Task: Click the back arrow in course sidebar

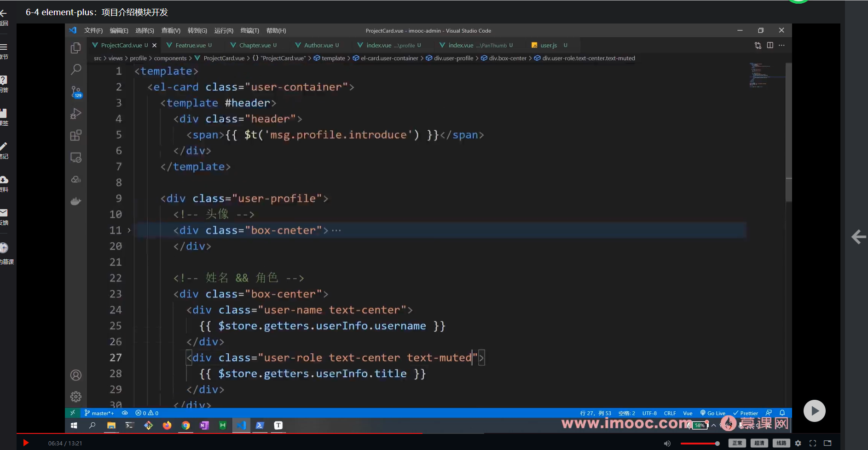Action: [x=4, y=13]
